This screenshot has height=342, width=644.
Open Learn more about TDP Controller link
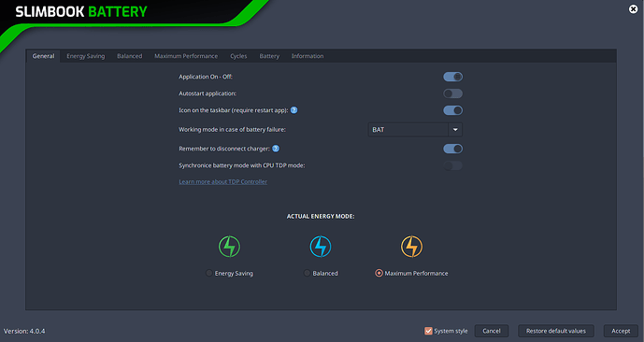click(223, 181)
